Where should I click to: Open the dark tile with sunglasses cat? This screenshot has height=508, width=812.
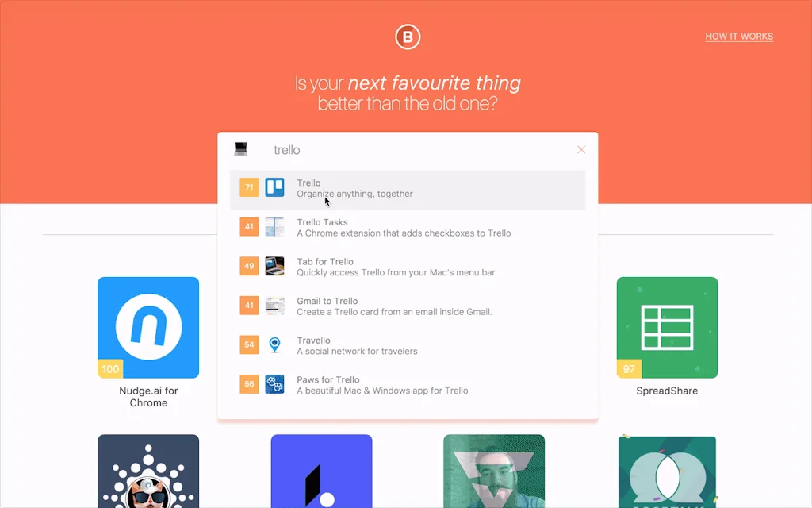pyautogui.click(x=148, y=471)
